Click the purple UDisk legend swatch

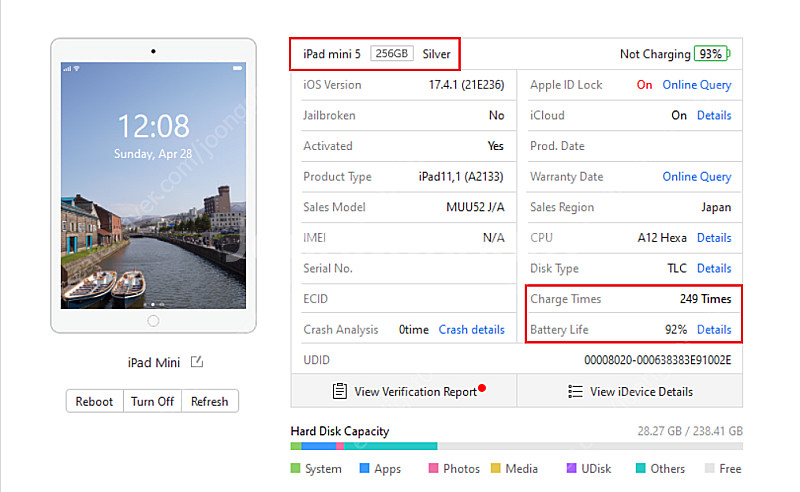pos(571,468)
